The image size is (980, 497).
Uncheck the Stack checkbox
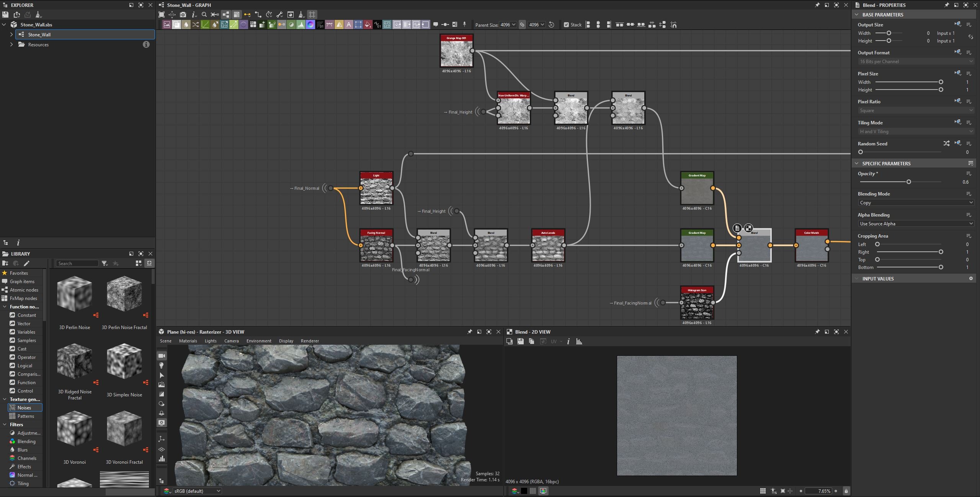566,25
